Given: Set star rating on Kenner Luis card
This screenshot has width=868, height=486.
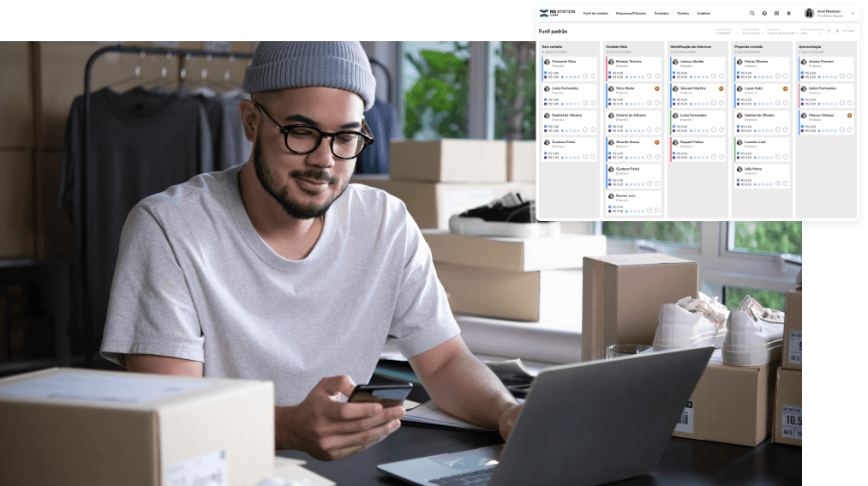Looking at the screenshot, I should pyautogui.click(x=635, y=211).
